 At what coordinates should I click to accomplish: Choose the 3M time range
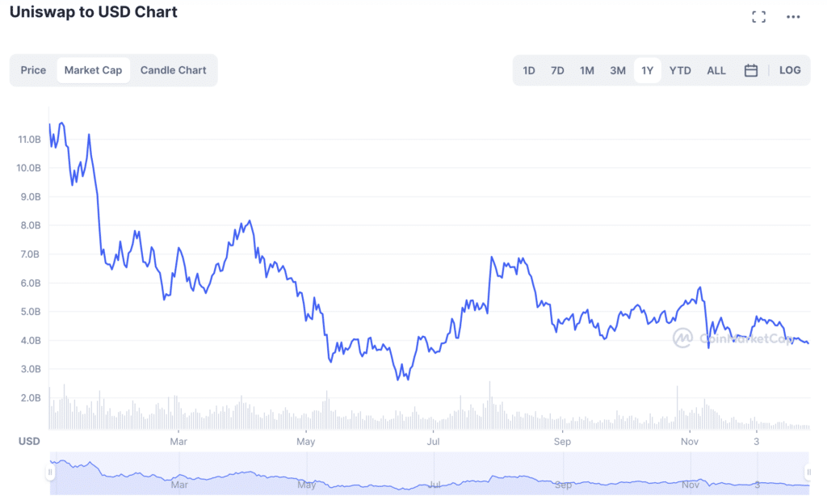click(x=618, y=70)
